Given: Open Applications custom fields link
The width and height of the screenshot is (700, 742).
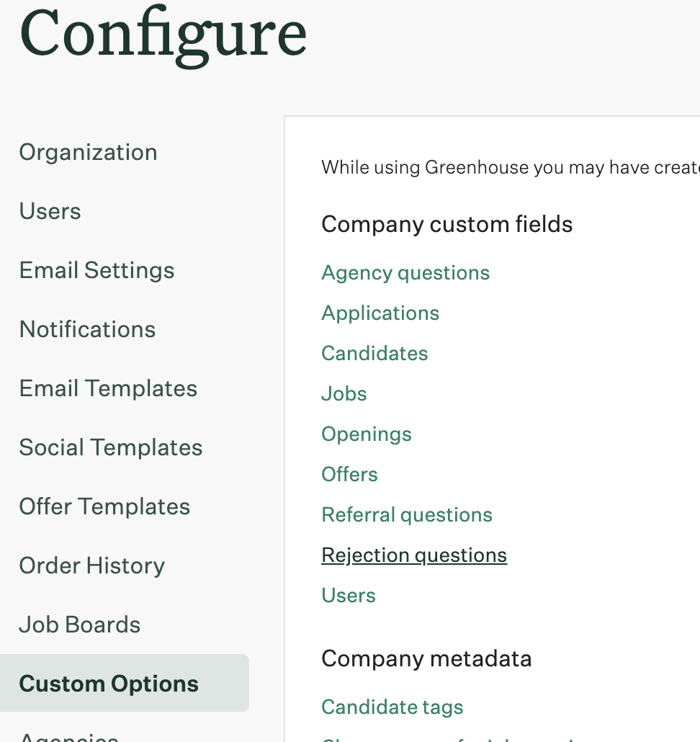Looking at the screenshot, I should click(380, 314).
